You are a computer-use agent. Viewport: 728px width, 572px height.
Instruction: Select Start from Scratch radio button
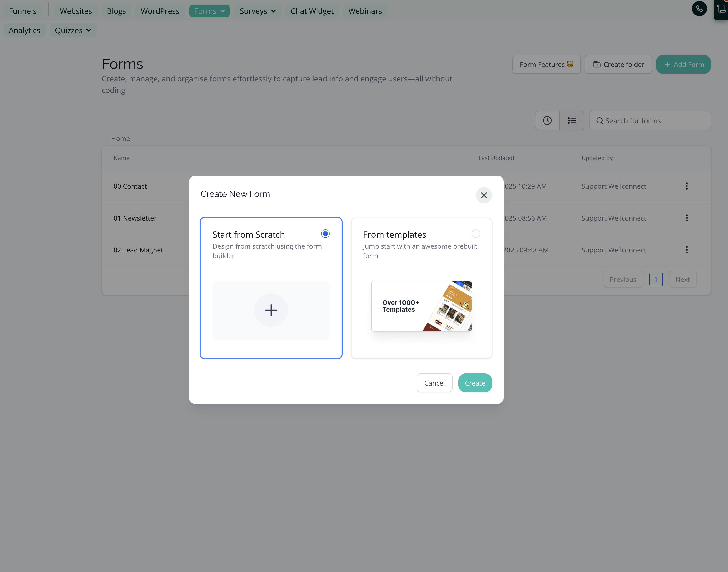325,233
